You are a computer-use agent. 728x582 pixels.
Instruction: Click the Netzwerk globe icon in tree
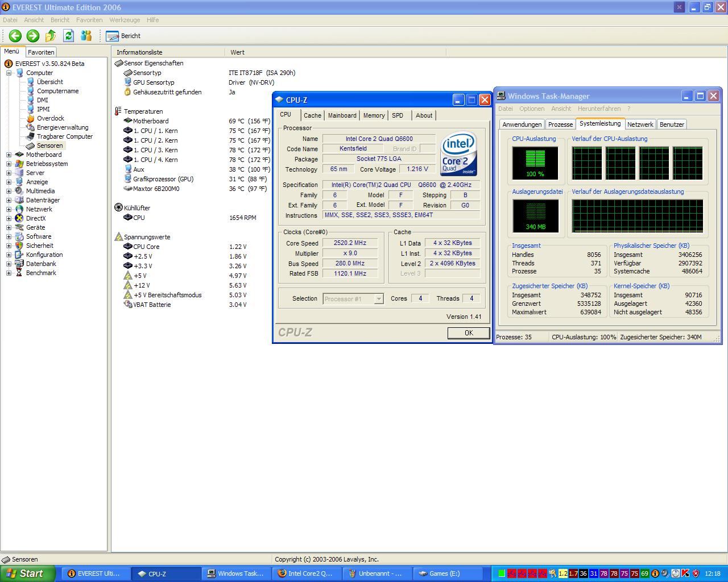coord(19,209)
